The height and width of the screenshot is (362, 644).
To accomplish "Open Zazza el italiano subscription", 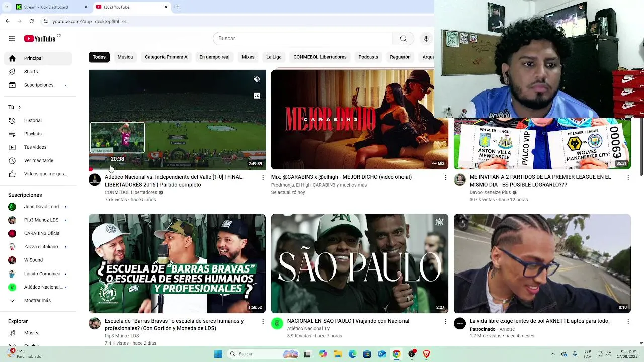I will pyautogui.click(x=38, y=247).
